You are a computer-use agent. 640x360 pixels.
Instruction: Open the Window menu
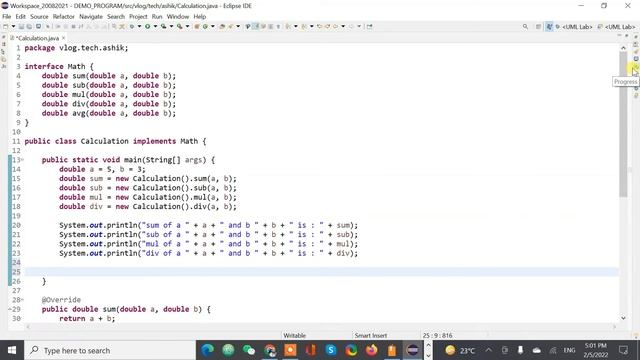coord(178,17)
